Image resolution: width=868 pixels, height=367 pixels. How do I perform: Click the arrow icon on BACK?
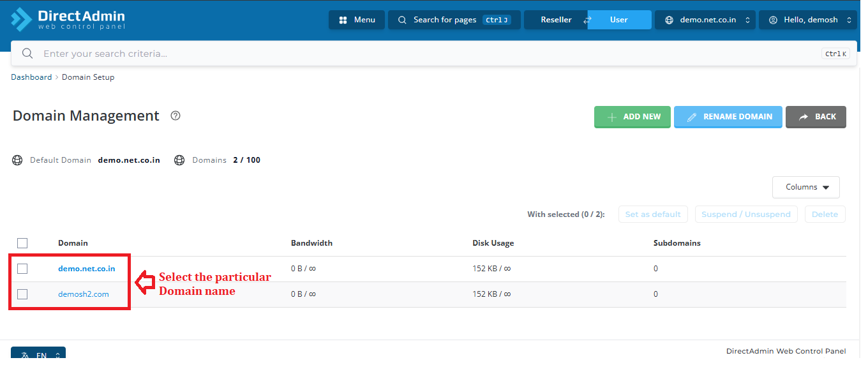804,117
